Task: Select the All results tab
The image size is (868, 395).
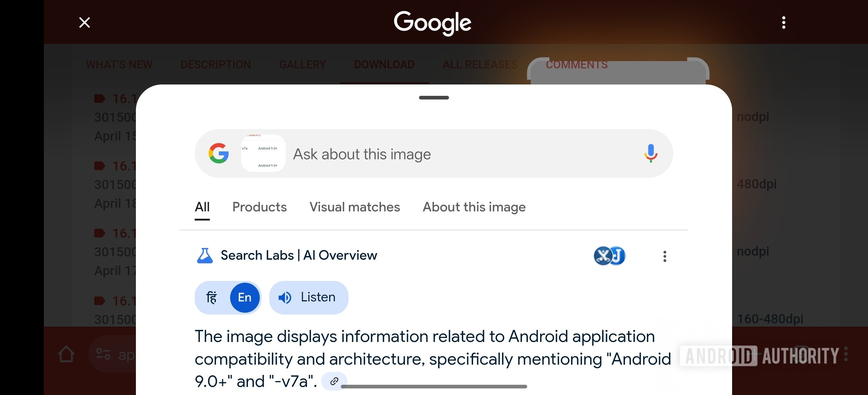Action: tap(202, 207)
